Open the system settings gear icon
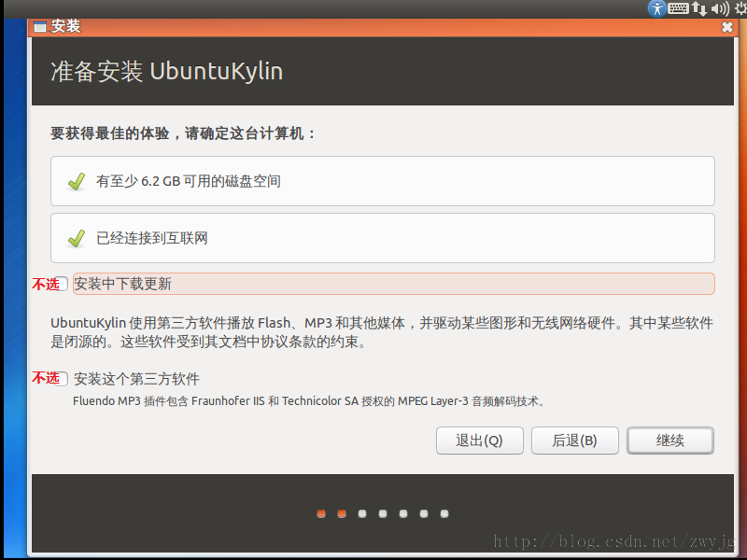This screenshot has height=560, width=747. pyautogui.click(x=740, y=8)
